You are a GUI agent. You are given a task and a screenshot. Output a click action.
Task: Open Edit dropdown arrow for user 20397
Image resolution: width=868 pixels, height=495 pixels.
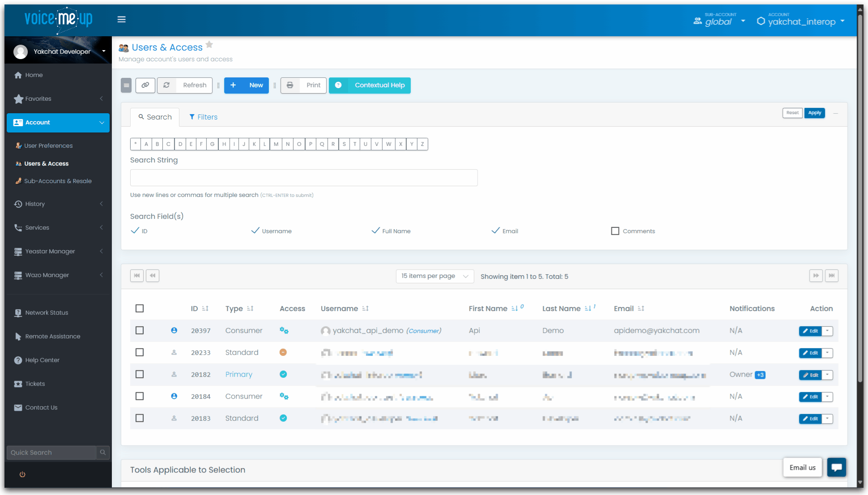pyautogui.click(x=827, y=331)
